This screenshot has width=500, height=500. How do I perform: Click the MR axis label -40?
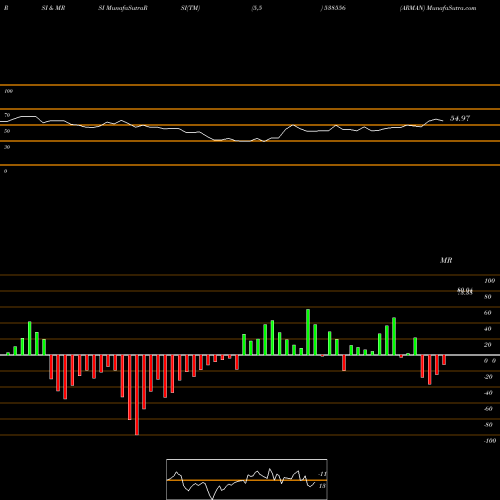(488, 393)
